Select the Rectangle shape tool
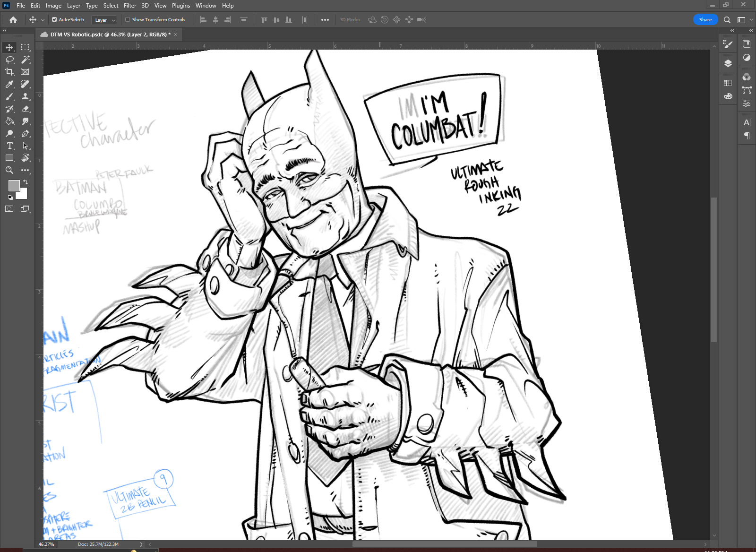Screen dimensions: 756x552 [x=9, y=158]
